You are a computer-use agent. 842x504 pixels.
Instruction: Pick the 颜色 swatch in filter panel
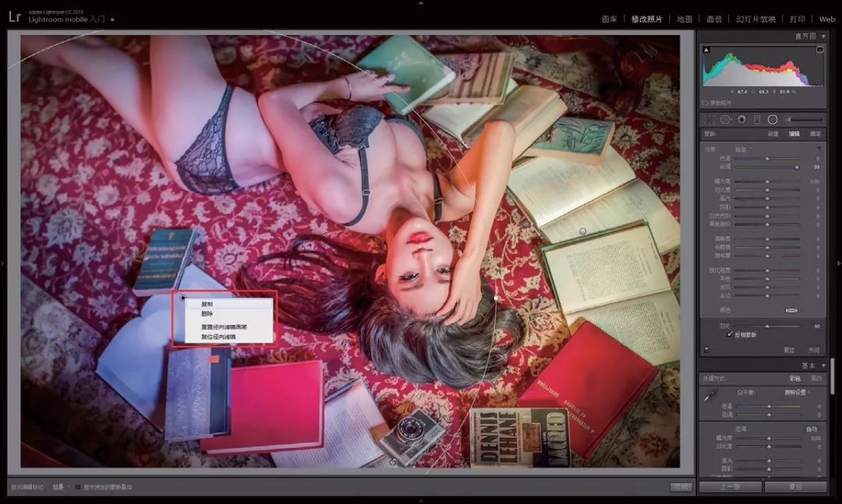click(791, 310)
